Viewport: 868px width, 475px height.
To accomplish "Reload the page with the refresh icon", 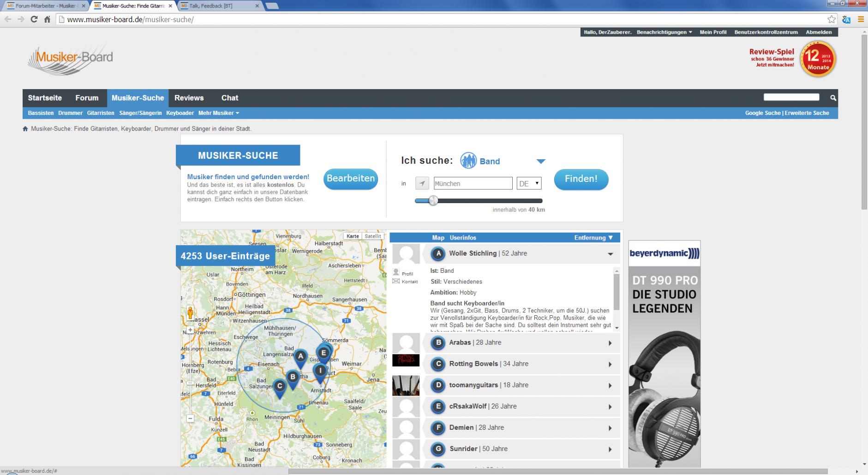I will pos(34,19).
